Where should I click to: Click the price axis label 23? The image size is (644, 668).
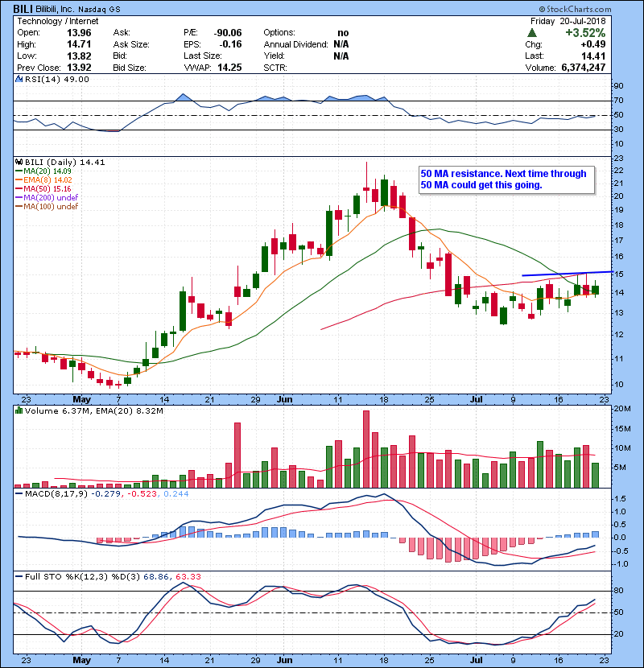618,159
